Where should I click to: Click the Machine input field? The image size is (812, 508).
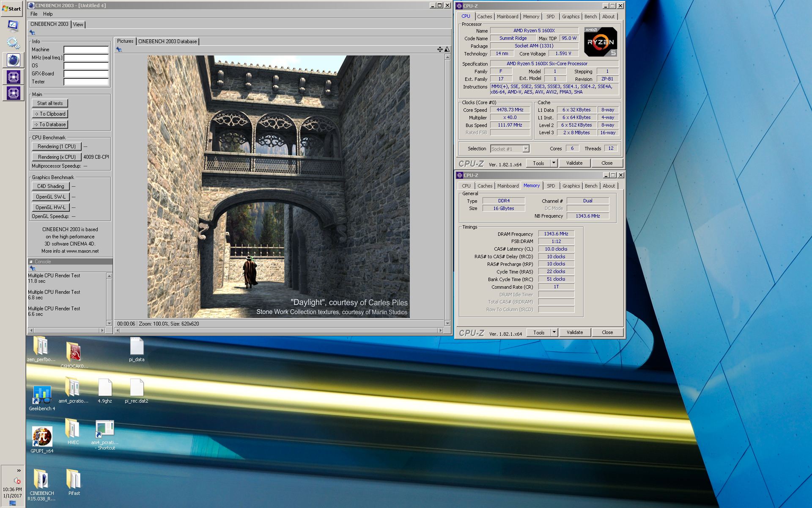(86, 50)
